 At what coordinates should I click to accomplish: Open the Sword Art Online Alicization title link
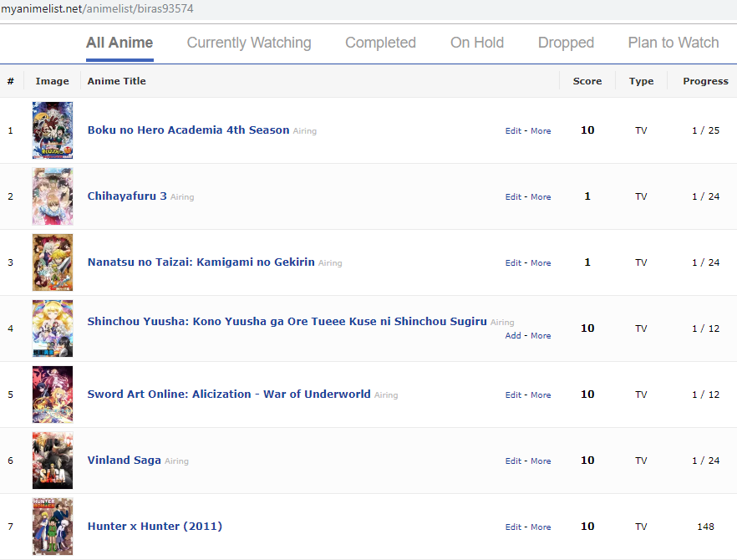229,395
